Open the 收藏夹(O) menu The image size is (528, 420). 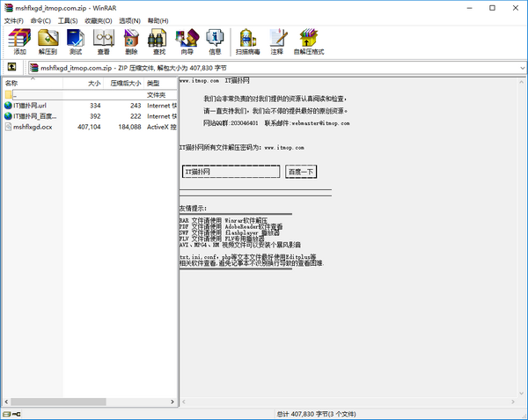pyautogui.click(x=99, y=21)
